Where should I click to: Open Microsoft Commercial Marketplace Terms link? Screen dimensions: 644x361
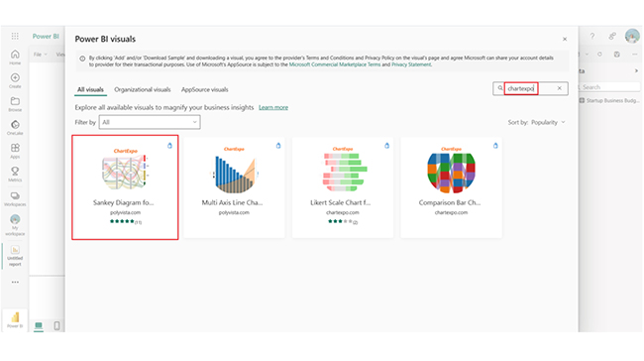pyautogui.click(x=335, y=64)
